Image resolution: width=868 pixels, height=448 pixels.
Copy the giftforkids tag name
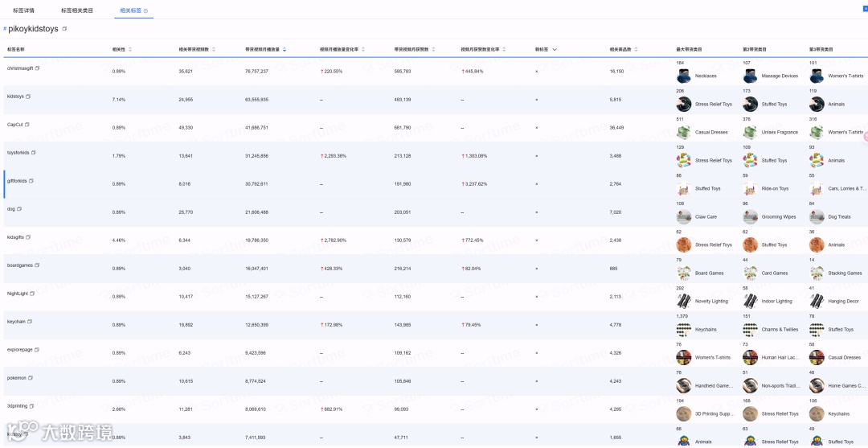point(31,180)
